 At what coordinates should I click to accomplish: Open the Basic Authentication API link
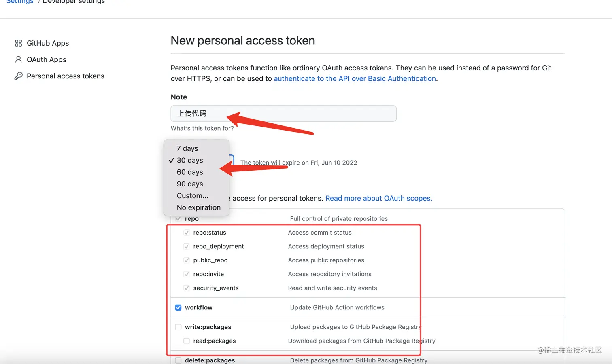tap(355, 78)
